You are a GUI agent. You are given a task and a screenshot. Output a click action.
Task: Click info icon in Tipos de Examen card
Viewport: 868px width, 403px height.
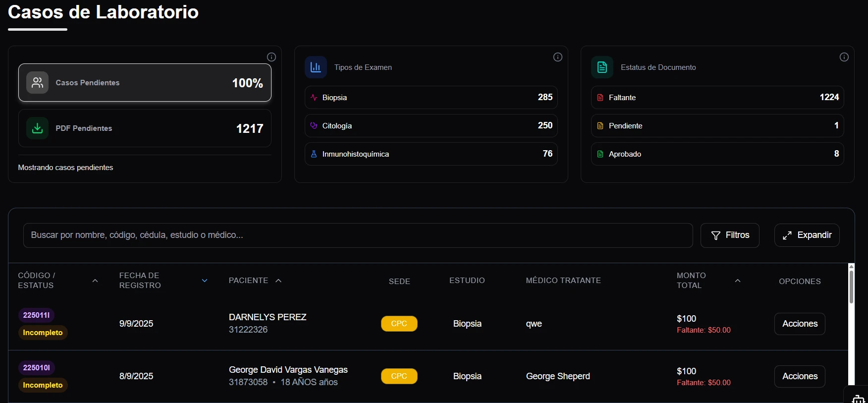(557, 57)
